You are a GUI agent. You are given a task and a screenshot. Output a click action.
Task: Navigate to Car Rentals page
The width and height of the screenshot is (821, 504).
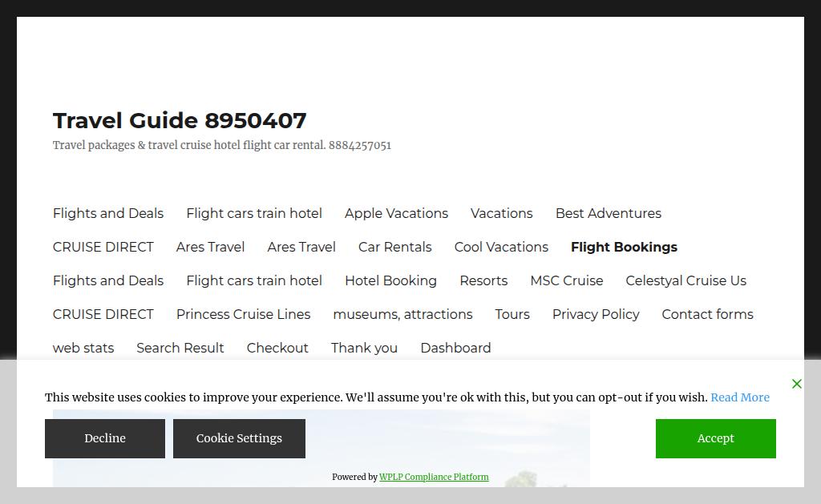point(394,247)
